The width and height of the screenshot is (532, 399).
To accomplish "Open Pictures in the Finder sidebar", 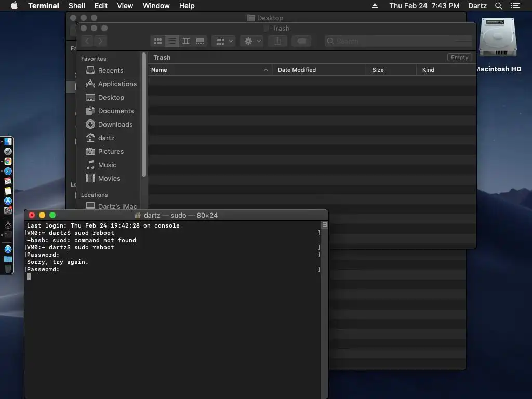I will pyautogui.click(x=104, y=152).
